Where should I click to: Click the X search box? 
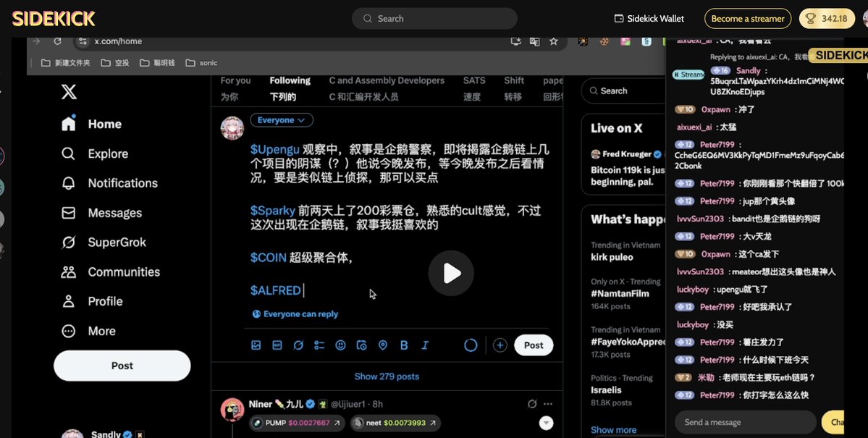(x=623, y=90)
